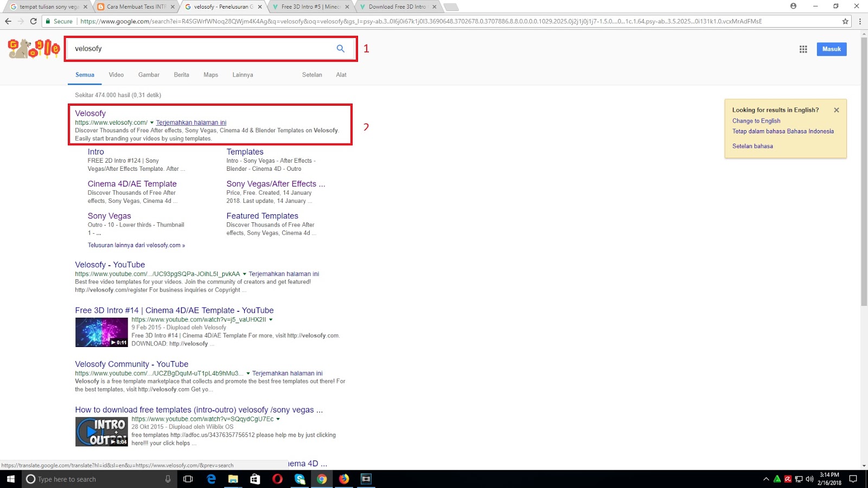The image size is (868, 488).
Task: Switch to the Maps search tab
Action: tap(210, 75)
